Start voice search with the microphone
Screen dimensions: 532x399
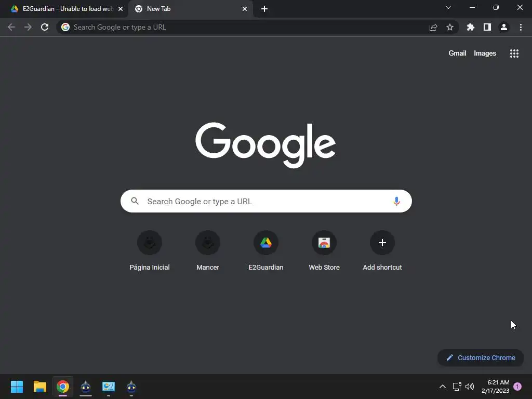(396, 201)
